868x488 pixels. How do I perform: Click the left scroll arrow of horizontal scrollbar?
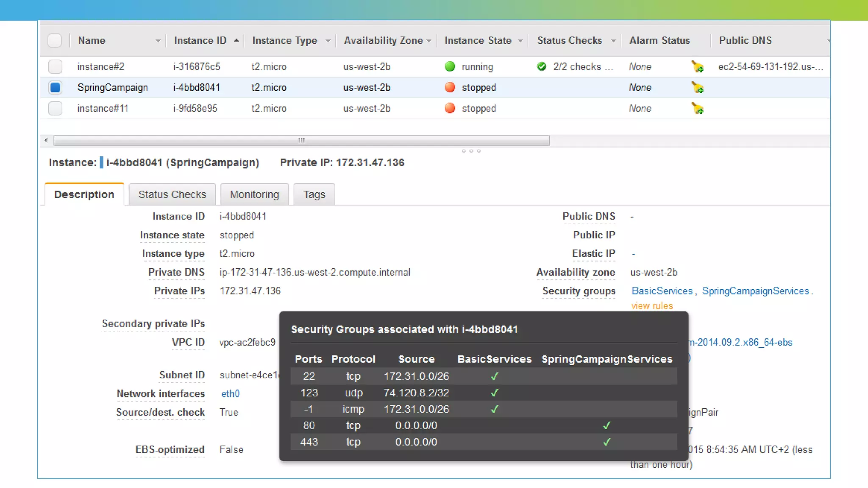point(46,140)
